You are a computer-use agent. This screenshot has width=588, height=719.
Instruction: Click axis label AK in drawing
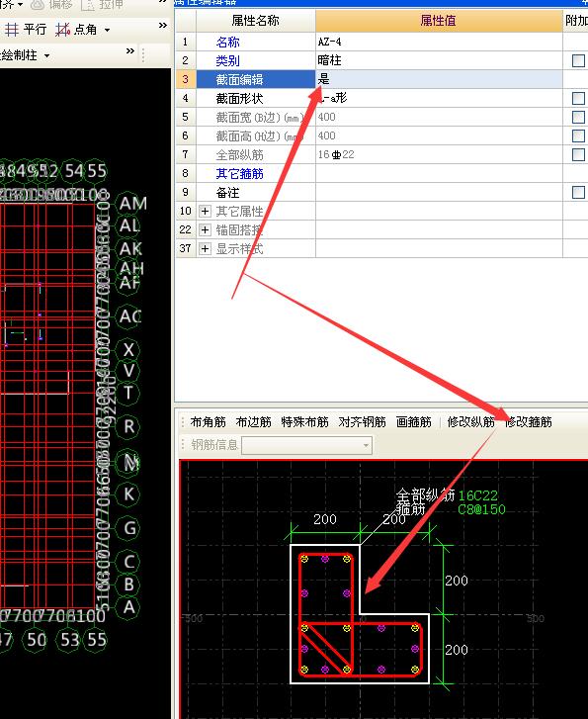pos(130,249)
